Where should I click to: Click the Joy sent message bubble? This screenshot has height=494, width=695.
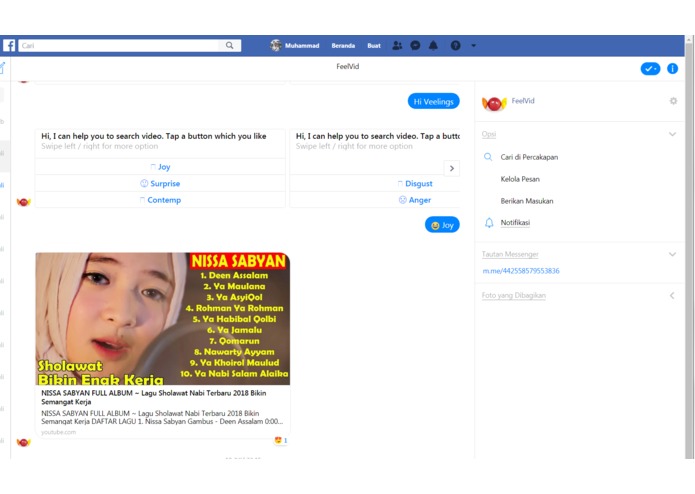click(x=442, y=225)
